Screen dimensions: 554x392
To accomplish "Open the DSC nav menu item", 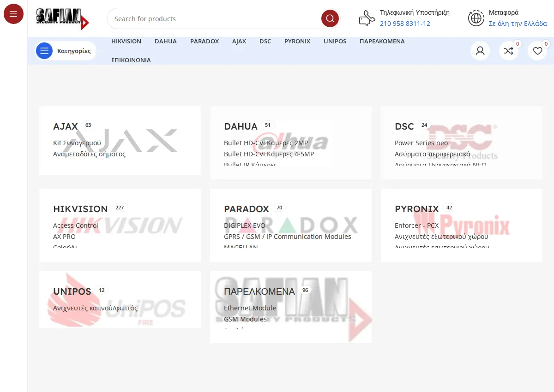I will (265, 41).
